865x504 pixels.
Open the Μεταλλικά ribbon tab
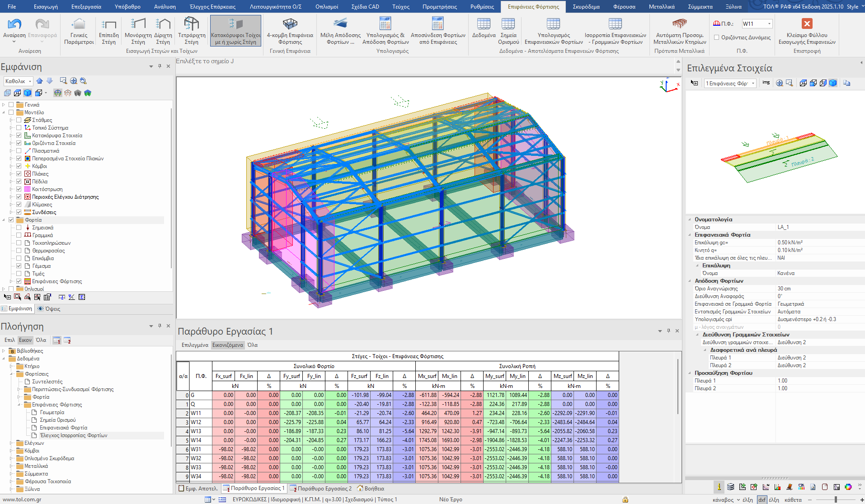662,6
